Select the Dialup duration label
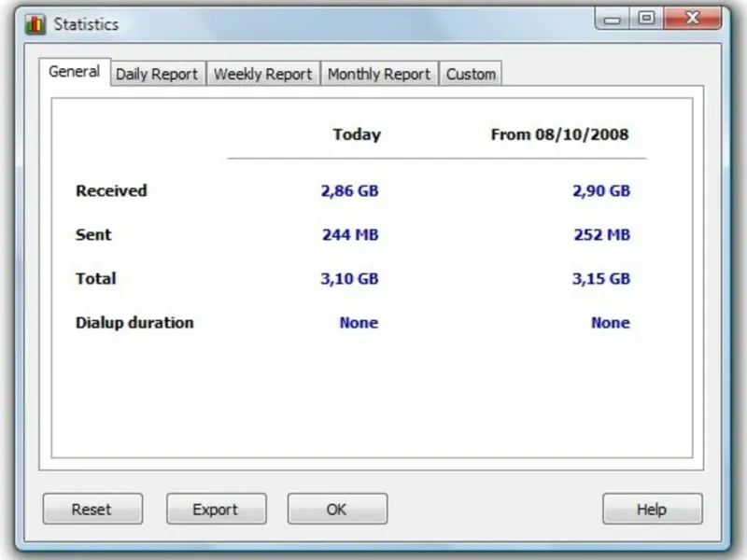Screen dimensions: 747x560 (x=134, y=323)
